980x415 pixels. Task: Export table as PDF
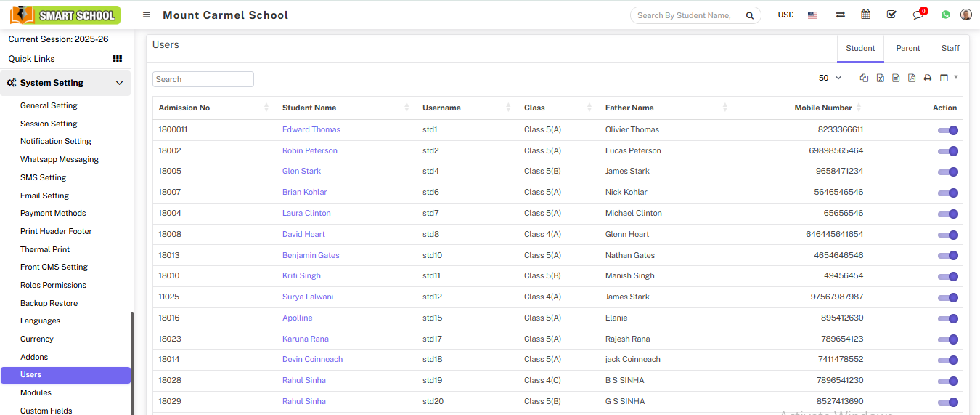(x=912, y=78)
